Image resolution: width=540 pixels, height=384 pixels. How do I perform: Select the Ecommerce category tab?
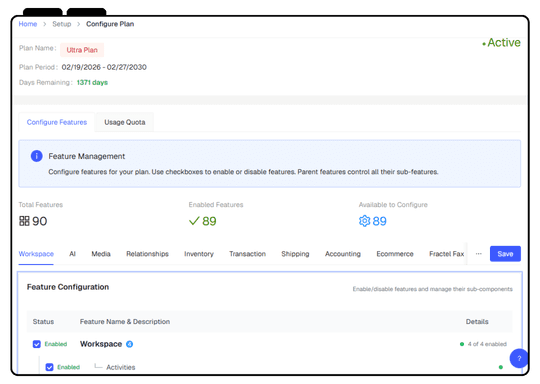point(395,254)
